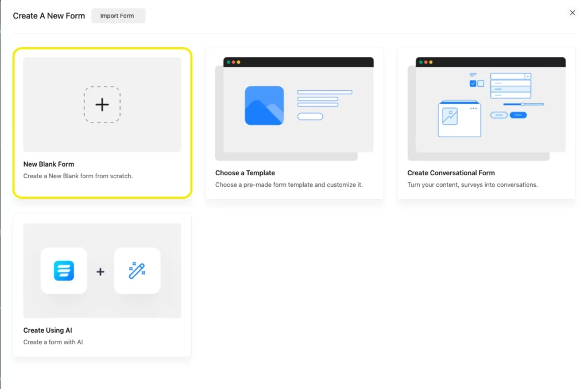Click 'Create a form with AI' description
Screen dimensions: 588x389
(x=53, y=342)
